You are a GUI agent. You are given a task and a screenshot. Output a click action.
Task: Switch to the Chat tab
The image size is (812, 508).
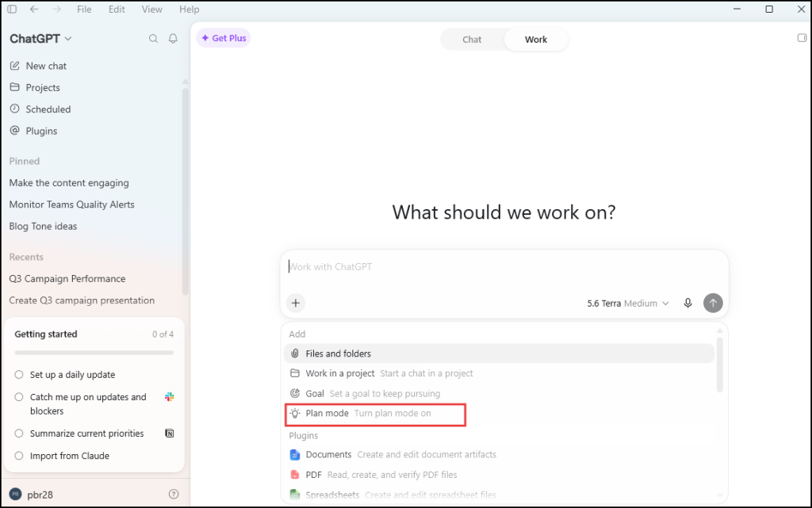472,40
